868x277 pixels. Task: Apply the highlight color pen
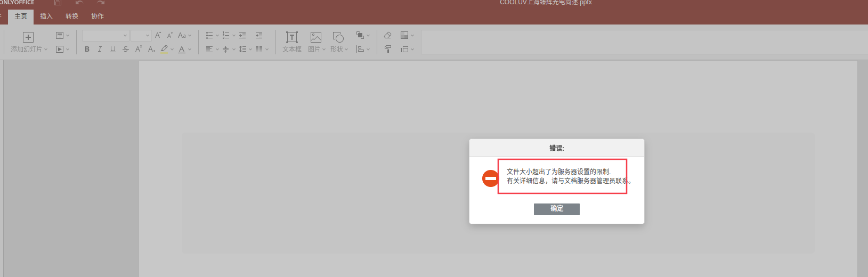tap(165, 49)
